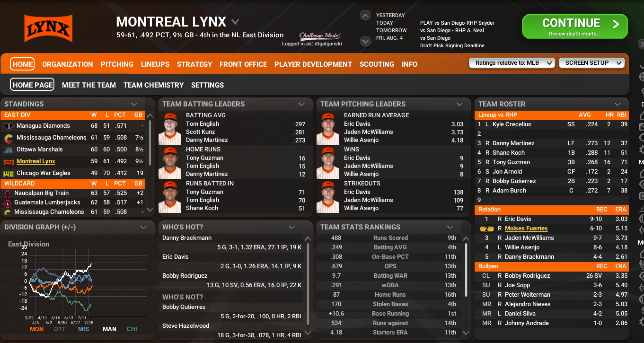Viewport: 644px width, 343px height.
Task: Click the Mississauga Chameleons logo in East Div
Action: 9,138
